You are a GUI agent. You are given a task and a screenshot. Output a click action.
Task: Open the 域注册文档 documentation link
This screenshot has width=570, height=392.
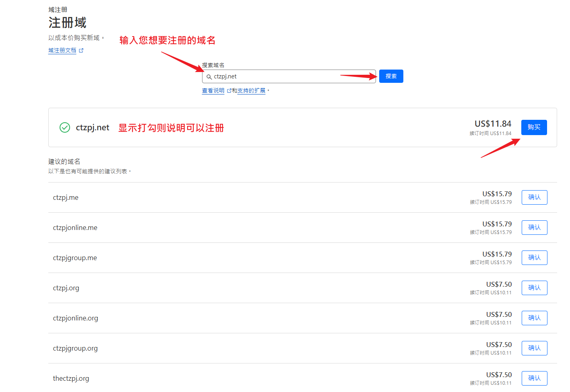point(62,51)
